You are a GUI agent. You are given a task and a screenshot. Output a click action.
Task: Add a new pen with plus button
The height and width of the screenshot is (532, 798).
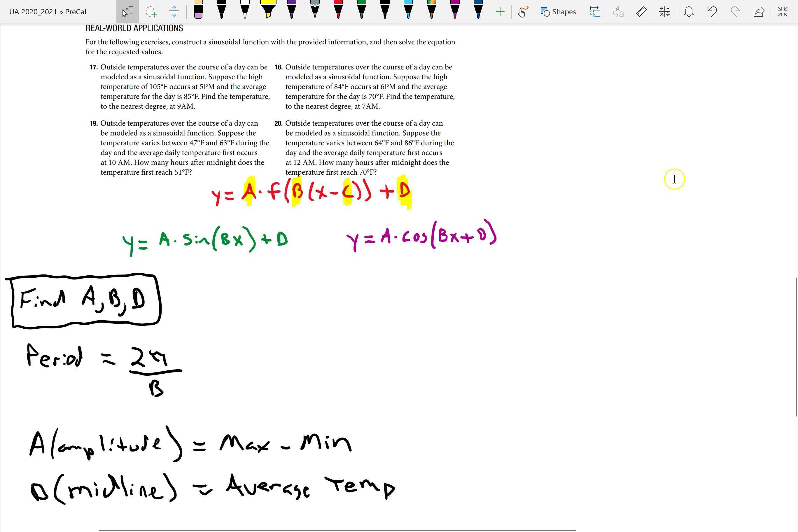click(500, 12)
